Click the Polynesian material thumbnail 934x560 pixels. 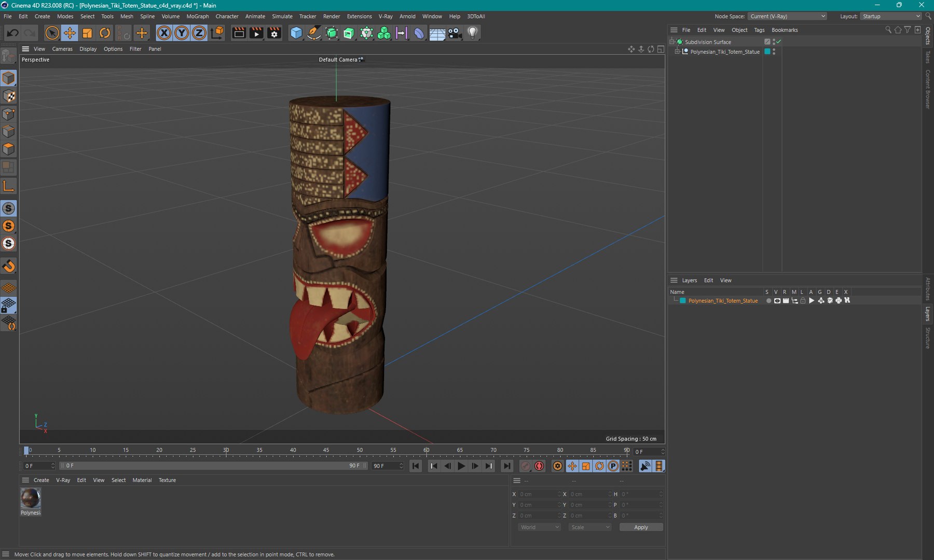click(31, 498)
